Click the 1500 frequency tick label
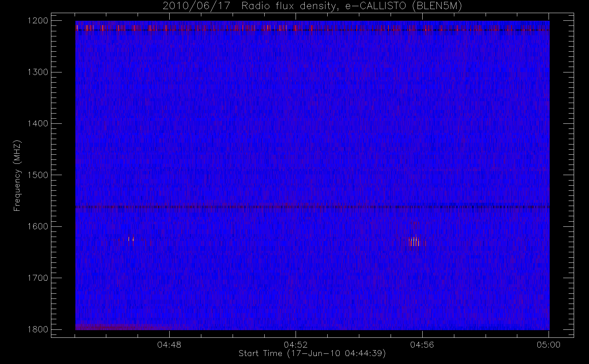The height and width of the screenshot is (364, 589). [38, 175]
